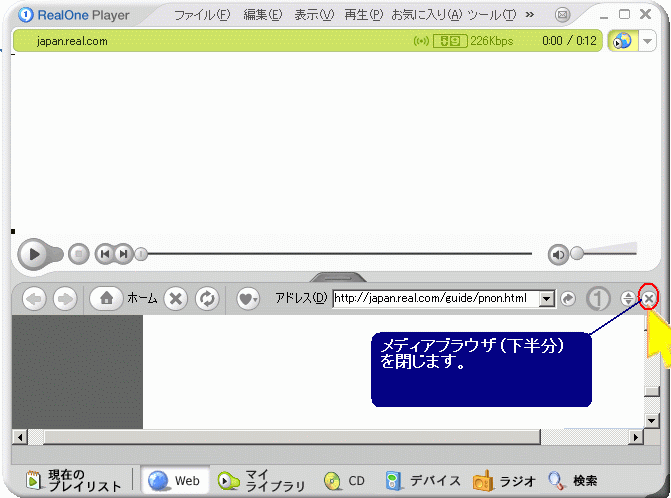Click the 226Kbps connection stats indicator

[x=492, y=41]
